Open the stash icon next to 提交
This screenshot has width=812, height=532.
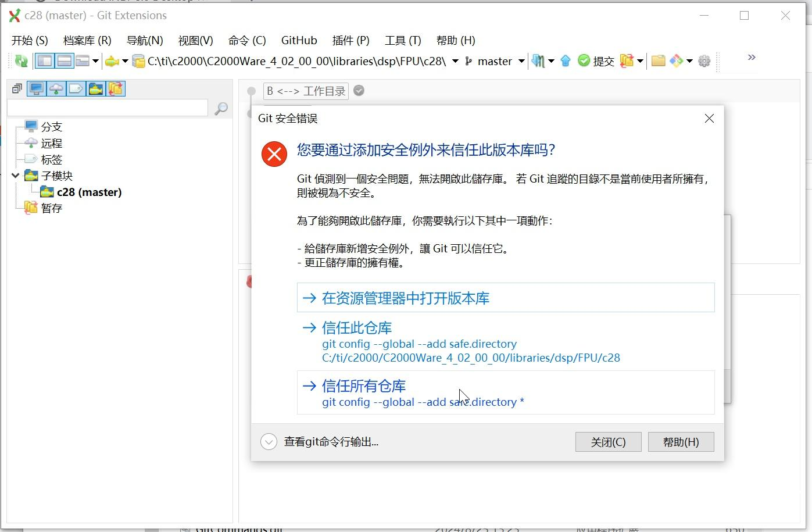coord(627,61)
